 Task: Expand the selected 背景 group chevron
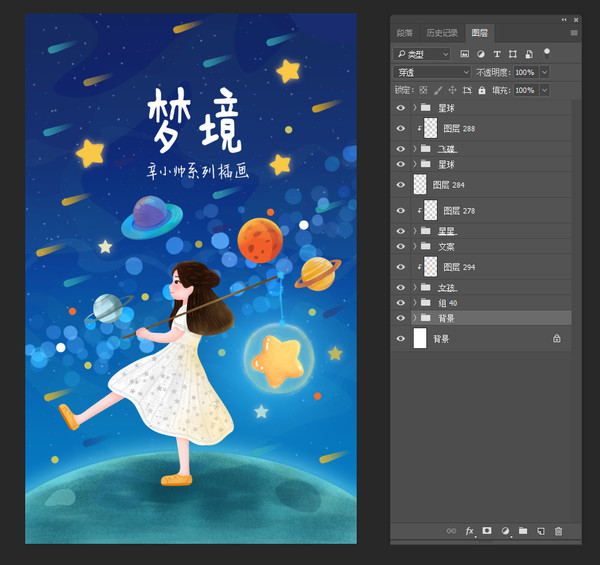point(415,318)
